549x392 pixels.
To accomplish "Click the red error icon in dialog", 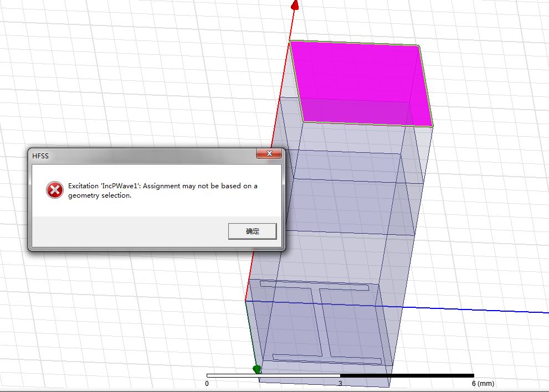I will 55,190.
